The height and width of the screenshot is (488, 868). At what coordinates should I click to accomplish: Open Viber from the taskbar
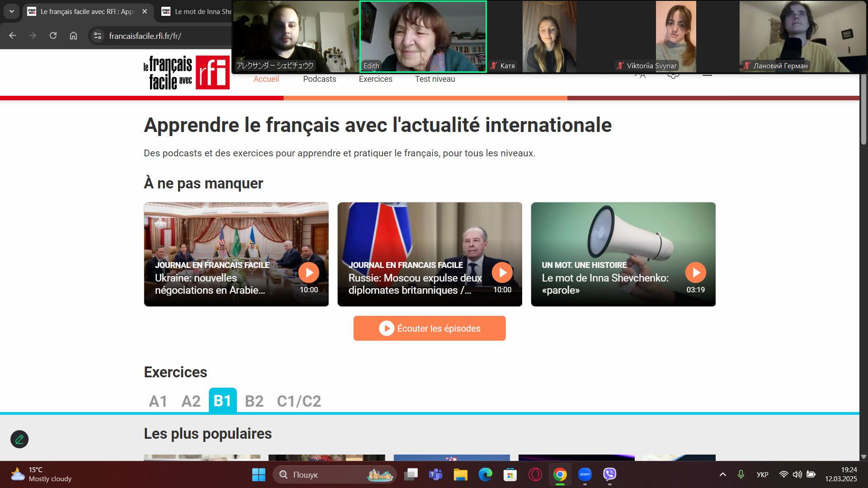pyautogui.click(x=609, y=474)
